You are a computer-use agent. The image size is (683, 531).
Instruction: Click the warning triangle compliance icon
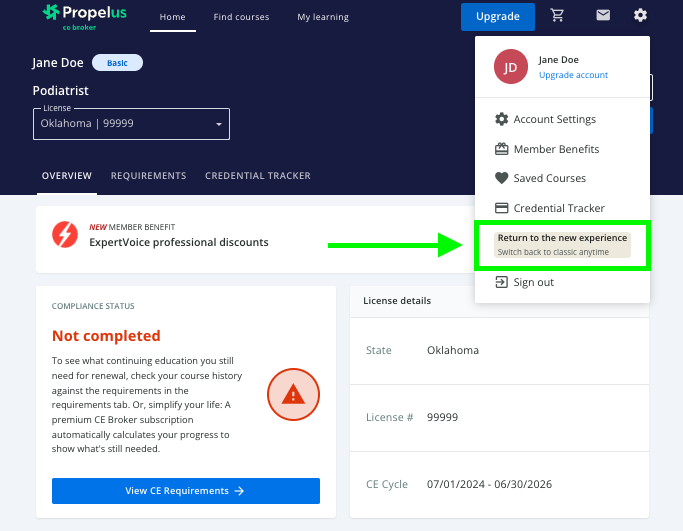tap(292, 395)
